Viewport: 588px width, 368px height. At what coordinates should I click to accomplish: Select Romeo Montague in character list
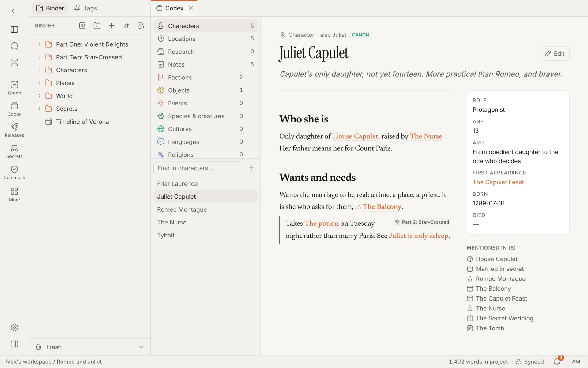(205, 209)
